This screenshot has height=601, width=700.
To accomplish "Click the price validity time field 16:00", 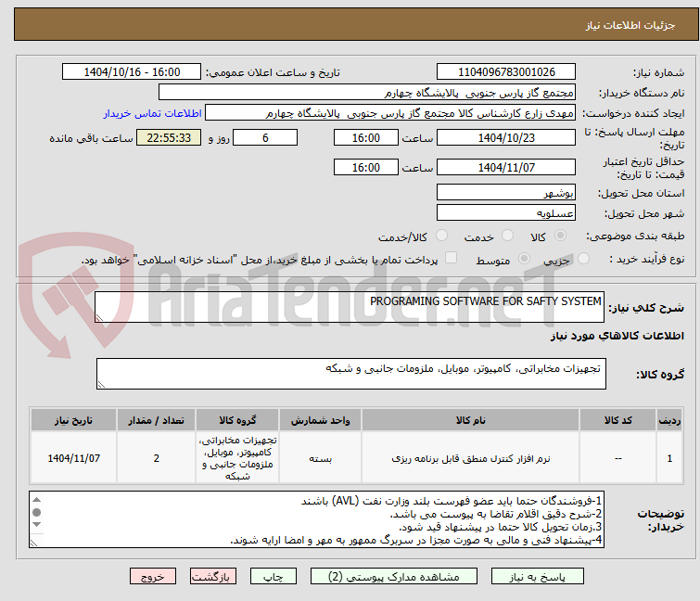I will (365, 167).
